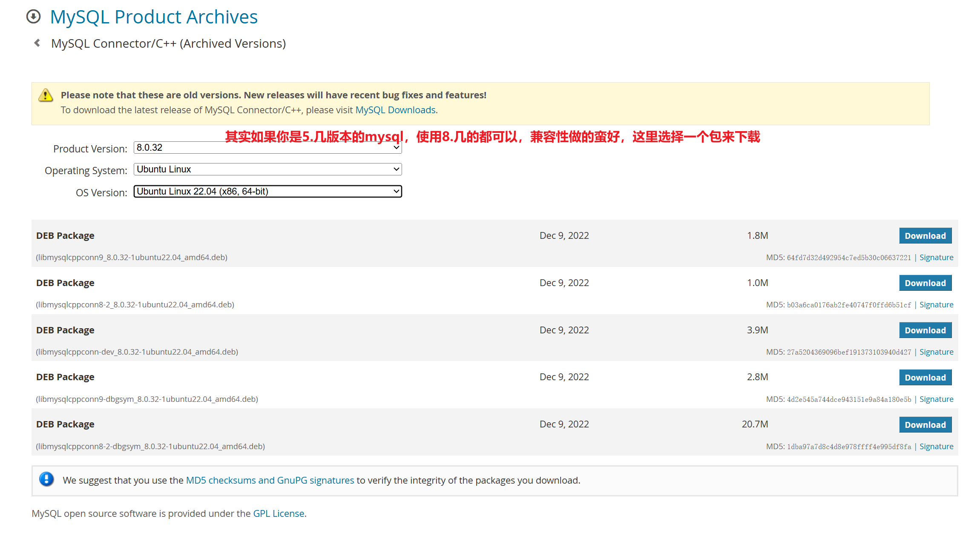Screen dimensions: 980x536
Task: View Signature for the libmysqlcppconn9 package
Action: click(936, 258)
